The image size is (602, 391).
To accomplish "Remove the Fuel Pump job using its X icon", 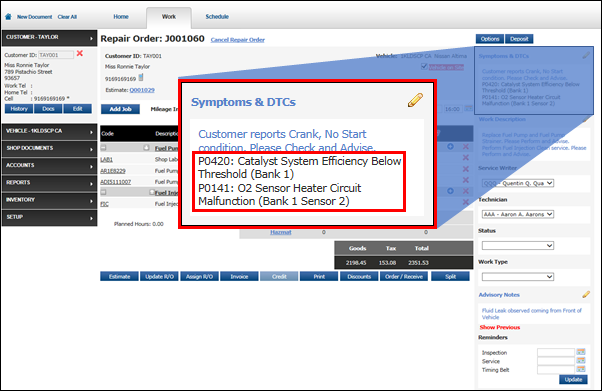I will [466, 146].
